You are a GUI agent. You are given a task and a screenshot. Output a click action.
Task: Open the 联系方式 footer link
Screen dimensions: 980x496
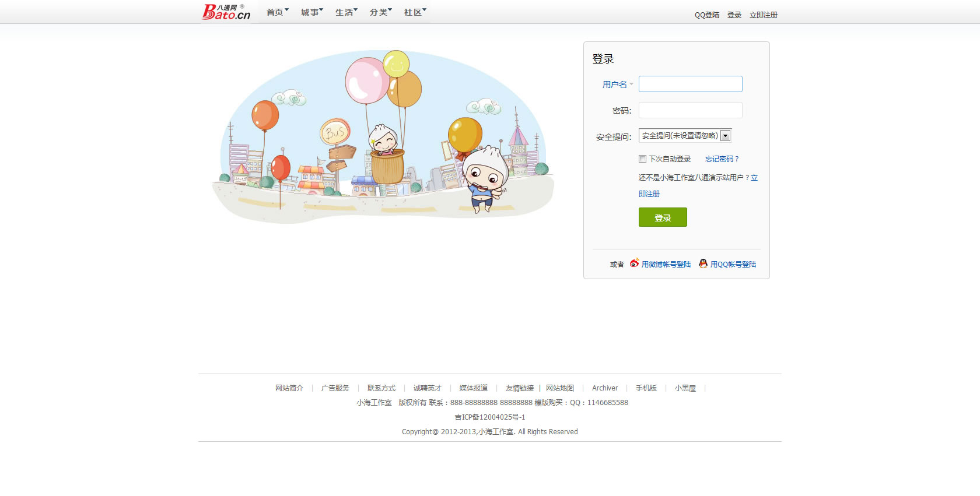381,388
